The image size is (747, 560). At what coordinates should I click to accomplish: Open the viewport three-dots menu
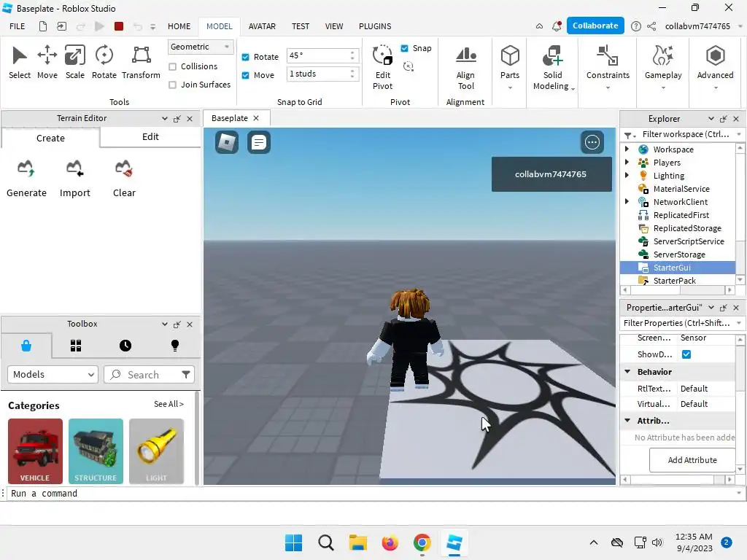point(592,142)
